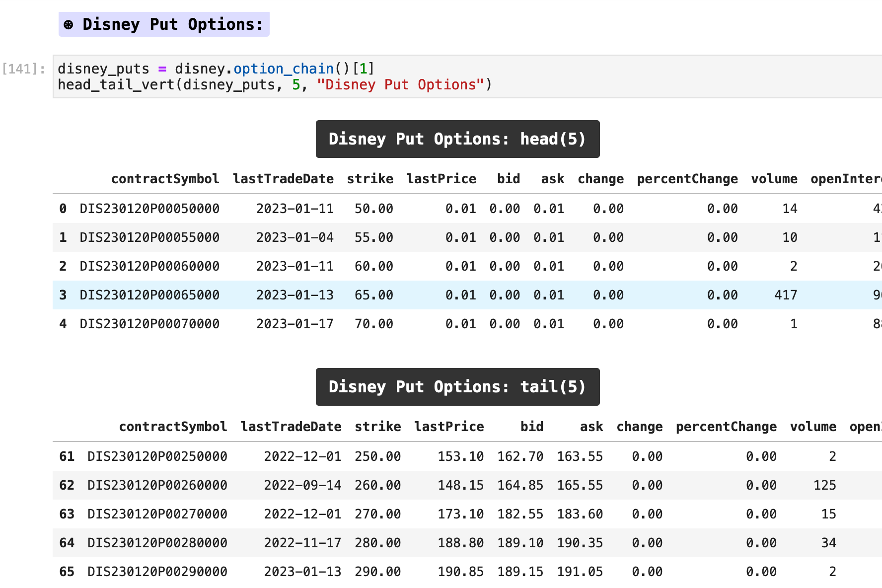The height and width of the screenshot is (588, 882).
Task: Click change header in head table
Action: coord(600,179)
